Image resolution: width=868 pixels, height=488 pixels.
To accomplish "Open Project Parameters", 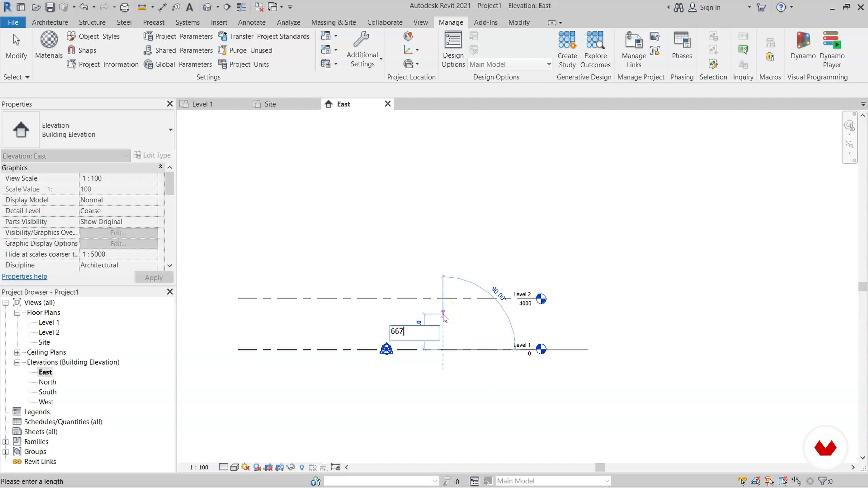I will 178,36.
